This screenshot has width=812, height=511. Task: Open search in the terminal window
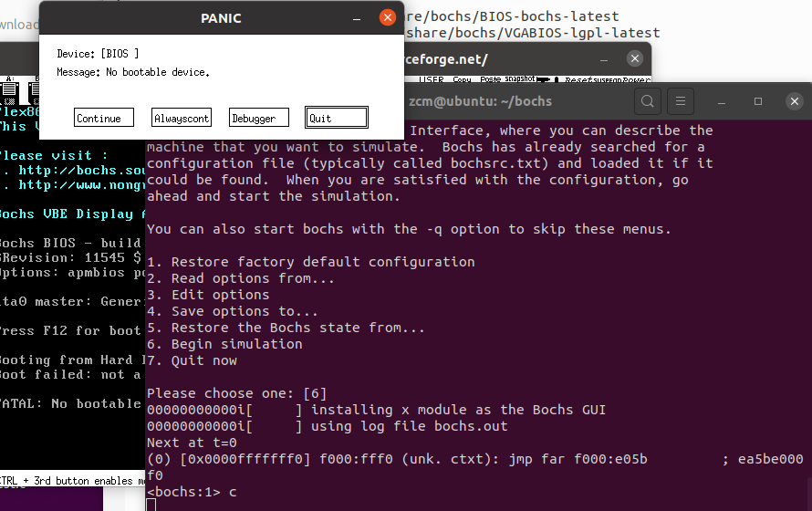coord(648,101)
